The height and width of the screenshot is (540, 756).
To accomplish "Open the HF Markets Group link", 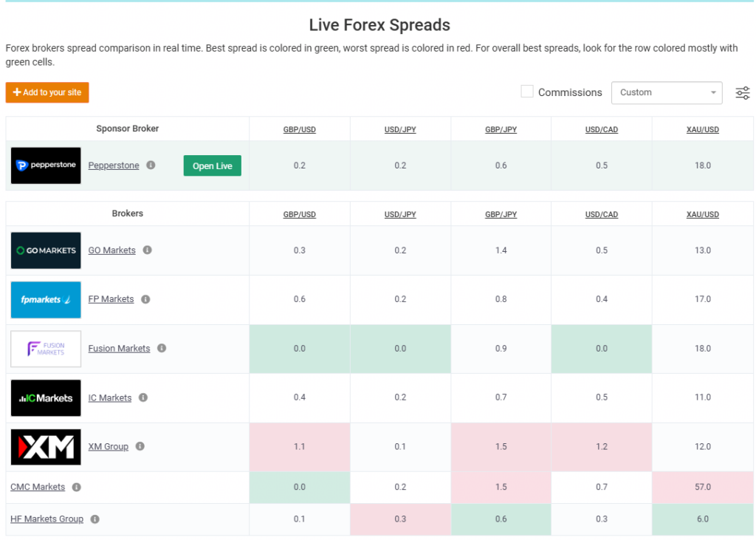I will point(47,519).
